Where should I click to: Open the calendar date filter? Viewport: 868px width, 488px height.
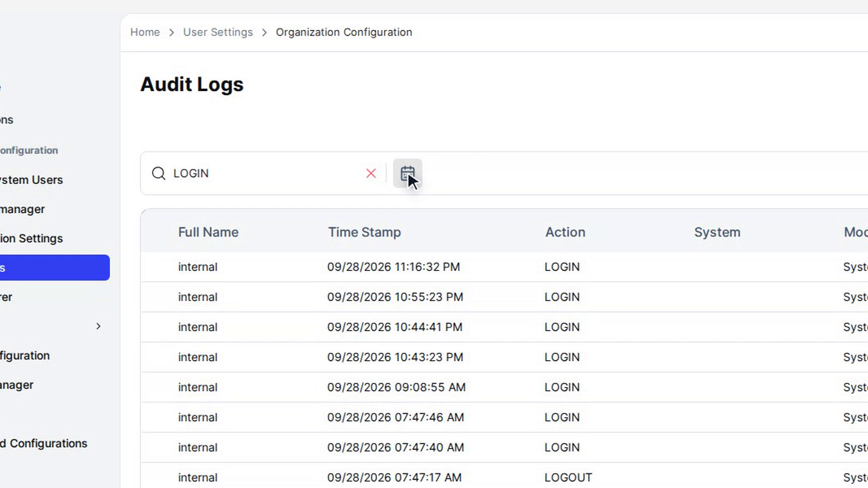(407, 173)
